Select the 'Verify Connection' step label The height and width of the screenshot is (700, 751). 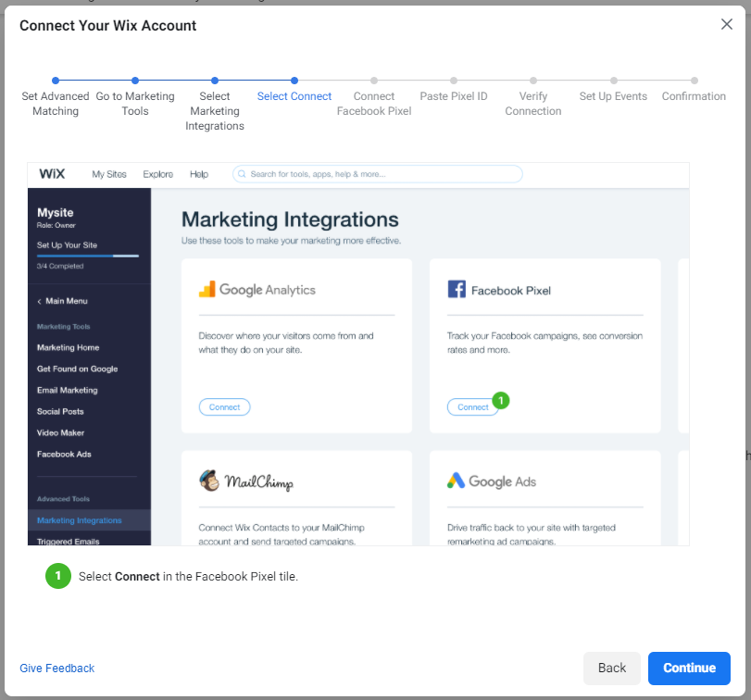coord(533,104)
